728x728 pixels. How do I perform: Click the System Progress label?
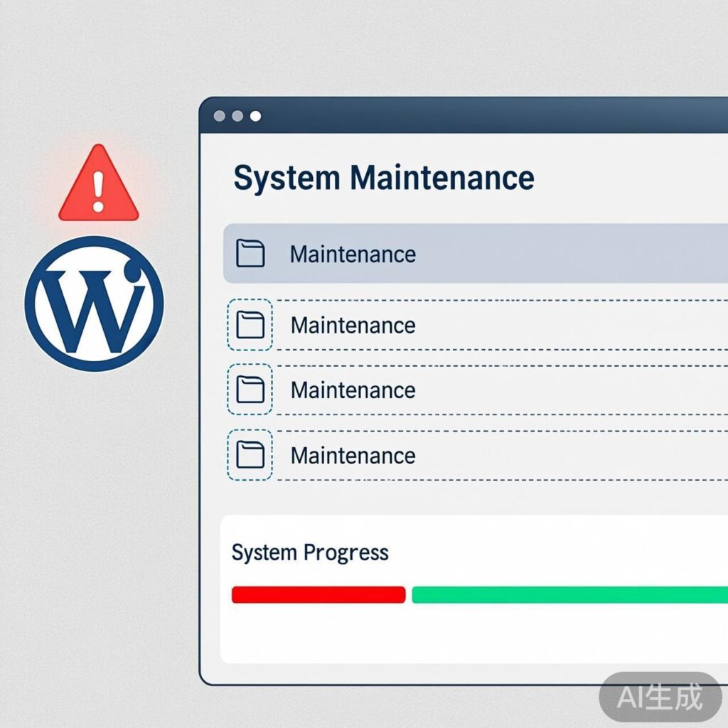click(x=310, y=553)
